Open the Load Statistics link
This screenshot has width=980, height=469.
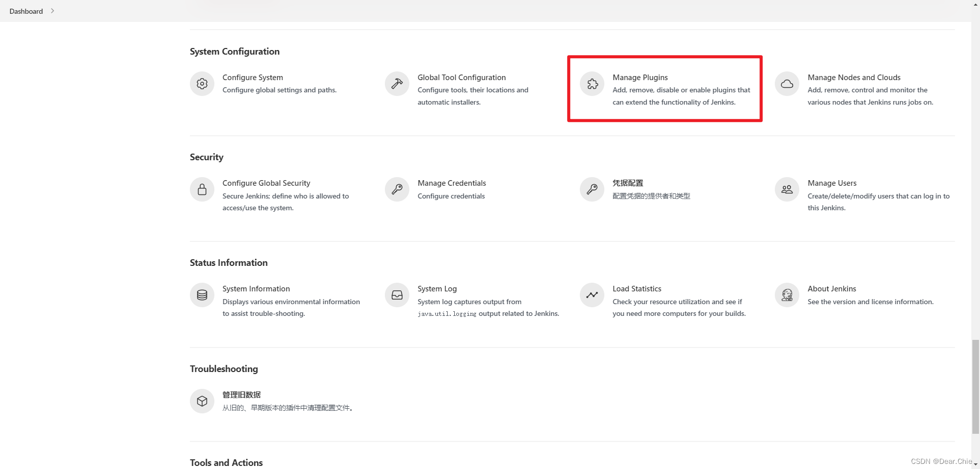click(637, 289)
